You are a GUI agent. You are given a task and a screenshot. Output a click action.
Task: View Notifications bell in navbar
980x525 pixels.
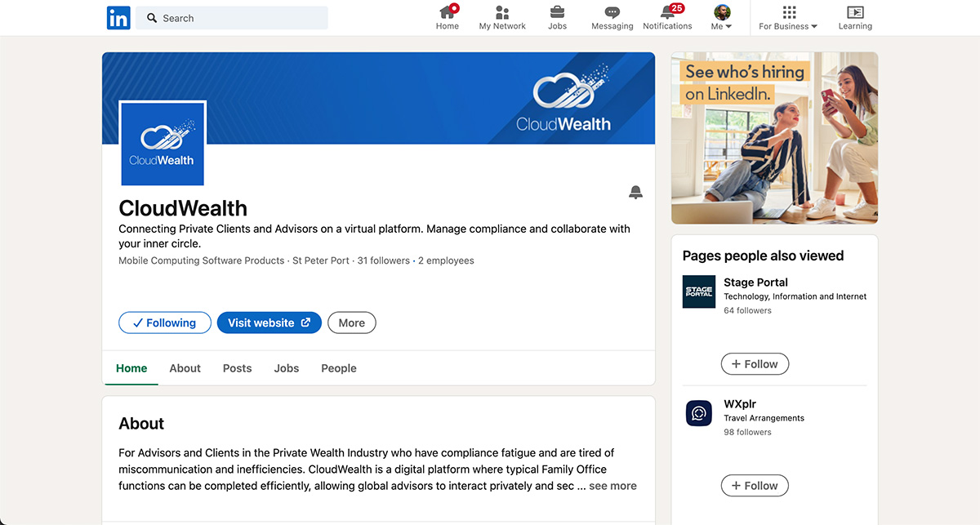(x=667, y=12)
